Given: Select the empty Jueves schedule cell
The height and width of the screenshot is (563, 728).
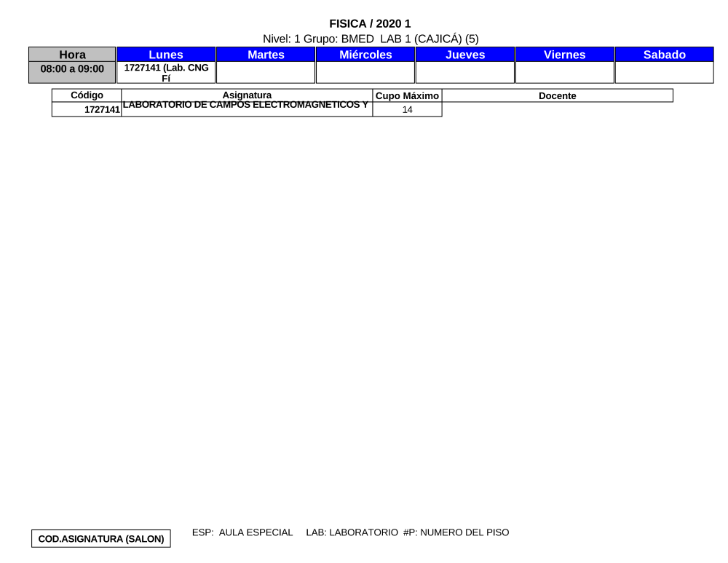Looking at the screenshot, I should point(464,73).
